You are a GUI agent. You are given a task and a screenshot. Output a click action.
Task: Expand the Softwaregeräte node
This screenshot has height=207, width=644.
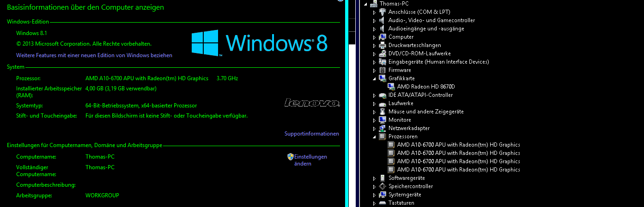click(x=375, y=178)
